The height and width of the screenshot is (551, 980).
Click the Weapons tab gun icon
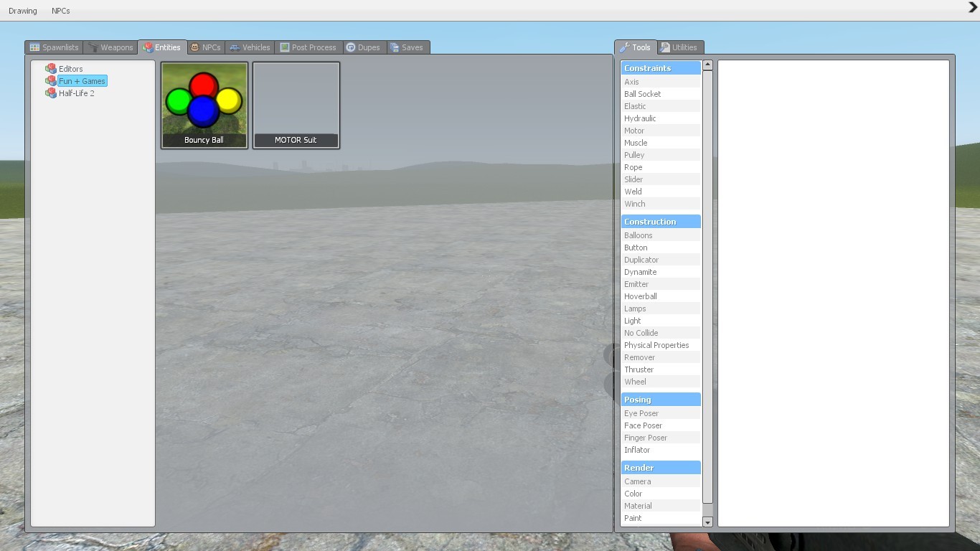[93, 47]
